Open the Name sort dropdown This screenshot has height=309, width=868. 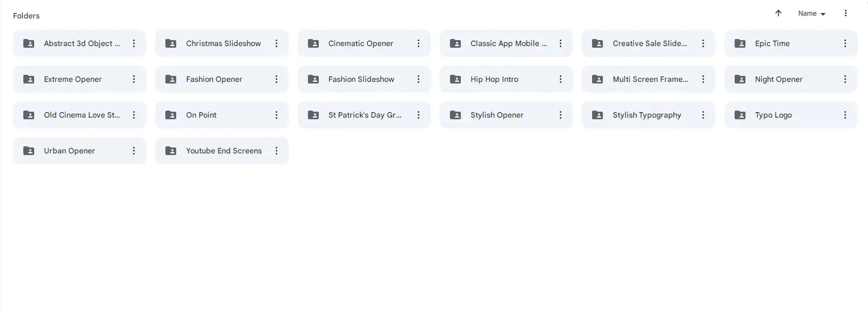click(x=811, y=14)
